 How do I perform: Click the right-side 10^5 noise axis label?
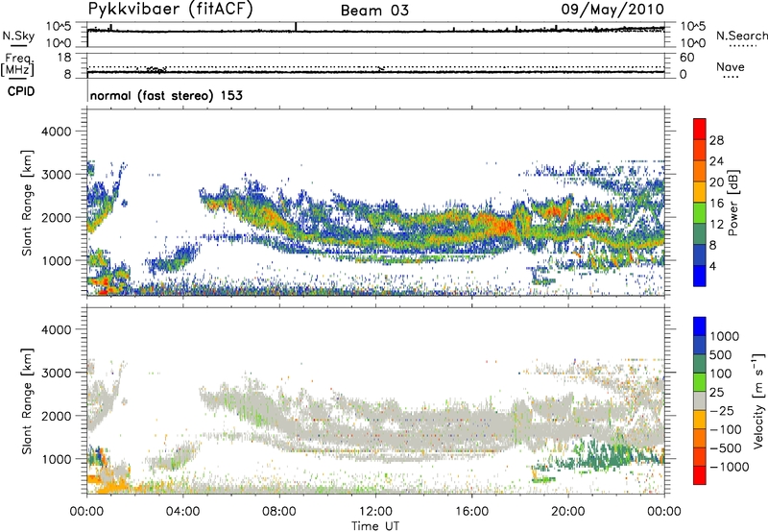tap(692, 26)
